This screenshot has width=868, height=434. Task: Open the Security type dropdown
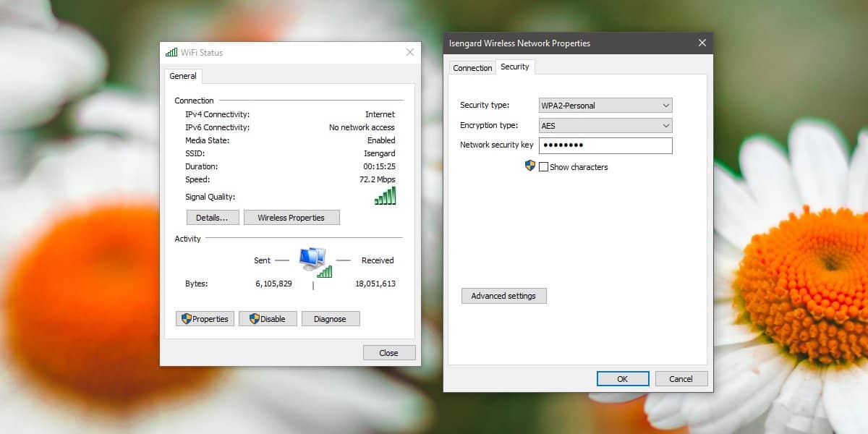[x=665, y=105]
